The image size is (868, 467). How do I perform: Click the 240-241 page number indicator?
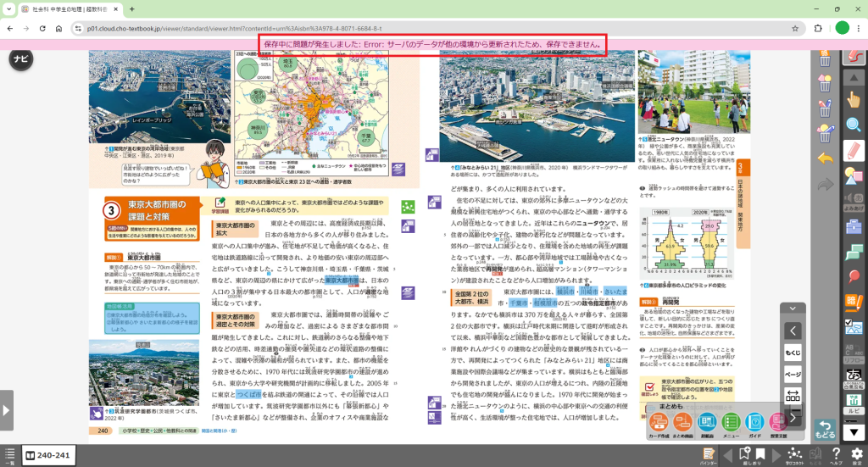(x=48, y=455)
